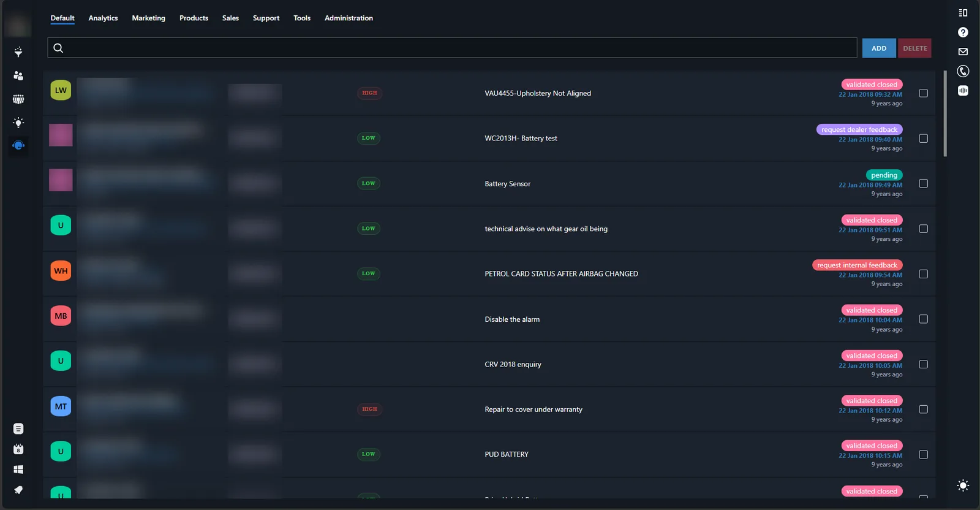Screen dimensions: 980x510
Task: Open the Products menu
Action: click(194, 18)
